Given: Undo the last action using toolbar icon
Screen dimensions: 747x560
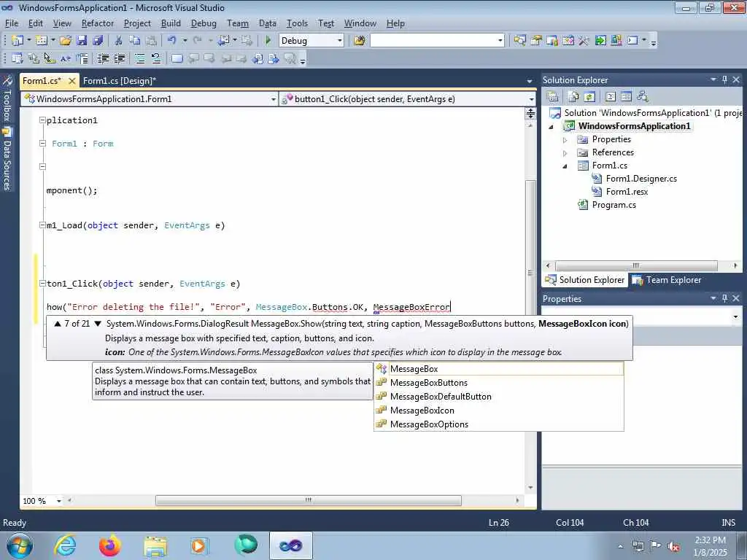Looking at the screenshot, I should (172, 41).
